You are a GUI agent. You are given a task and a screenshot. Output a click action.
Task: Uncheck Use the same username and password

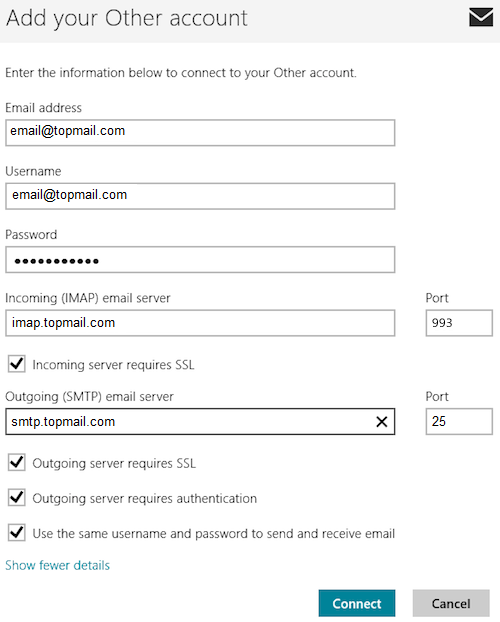point(17,533)
